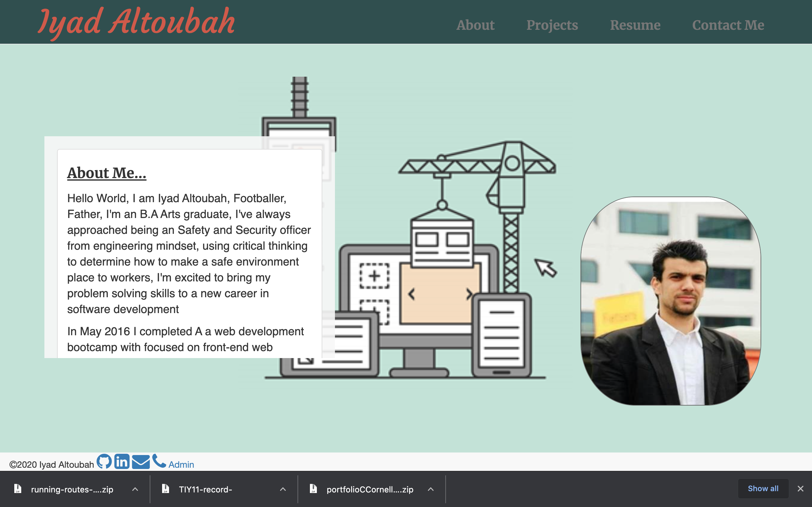Expand options for the TIY11-record download

pos(283,489)
